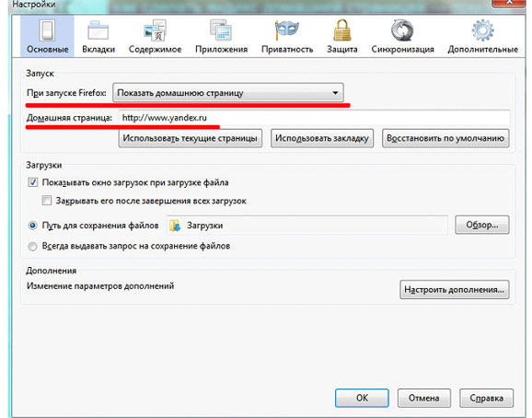
Task: Open 'Настроить дополнения...' button
Action: click(455, 290)
